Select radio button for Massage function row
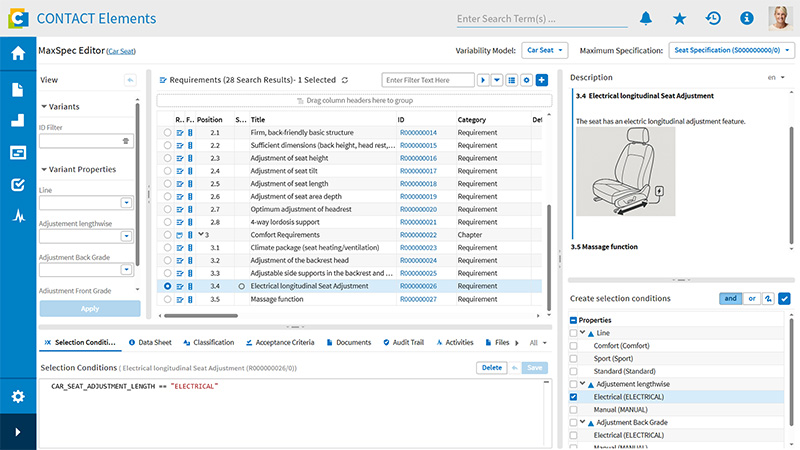 167,299
